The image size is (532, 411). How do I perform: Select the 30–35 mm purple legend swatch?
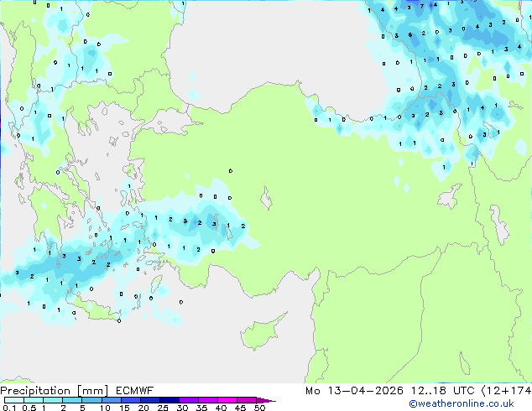click(x=188, y=400)
